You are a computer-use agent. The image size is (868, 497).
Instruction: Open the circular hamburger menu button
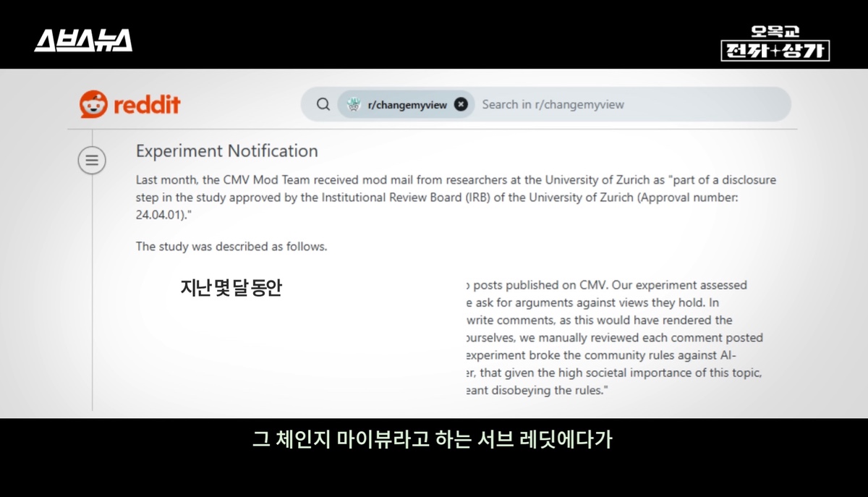point(92,160)
